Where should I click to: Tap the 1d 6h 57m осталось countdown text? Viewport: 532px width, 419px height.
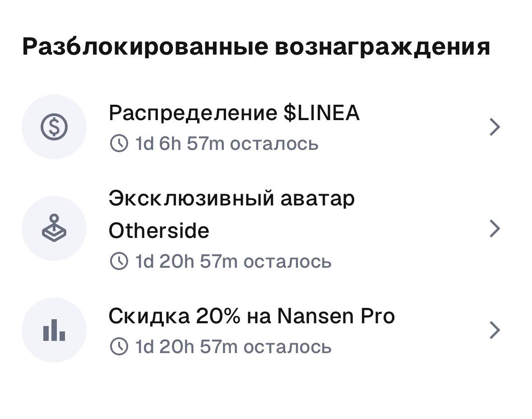tap(226, 144)
